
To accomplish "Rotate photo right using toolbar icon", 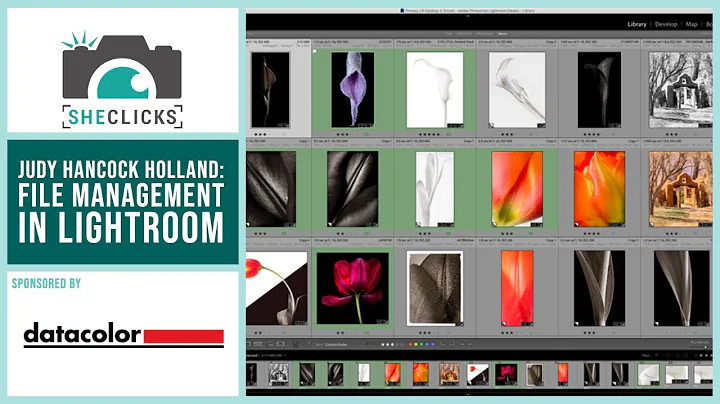I will click(x=451, y=344).
